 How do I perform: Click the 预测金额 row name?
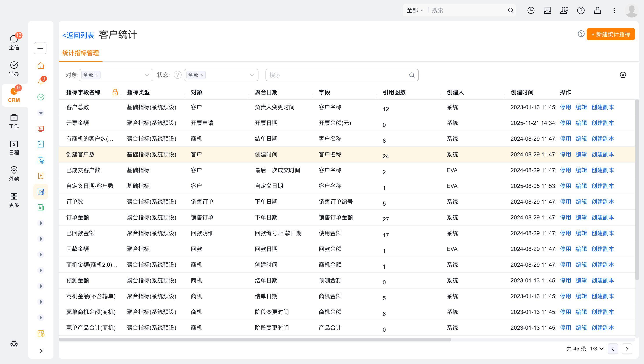pos(77,280)
